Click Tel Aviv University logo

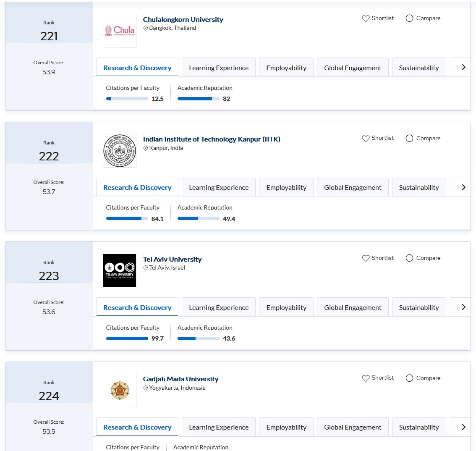[x=120, y=270]
